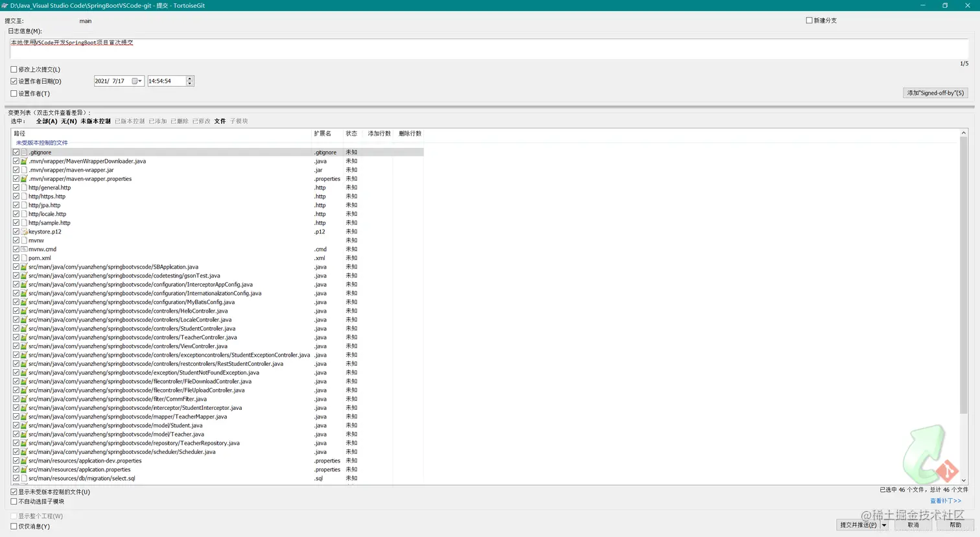Screen dimensions: 980x537
Task: Uncheck 显示未受版本控制的文件(U)
Action: [14, 492]
